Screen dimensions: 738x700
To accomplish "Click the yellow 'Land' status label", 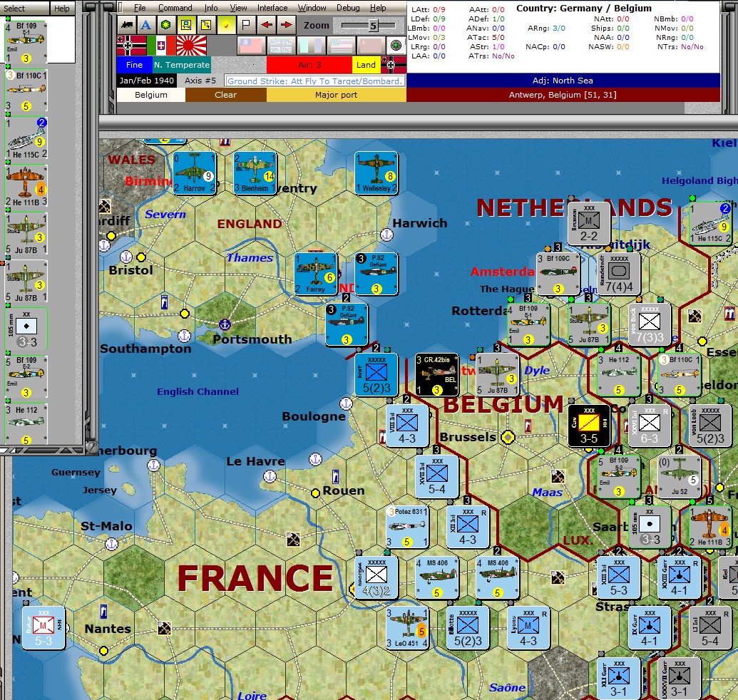I will tap(366, 65).
